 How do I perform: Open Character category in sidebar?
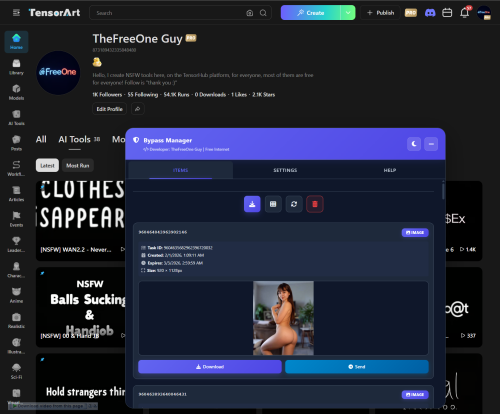pos(16,270)
